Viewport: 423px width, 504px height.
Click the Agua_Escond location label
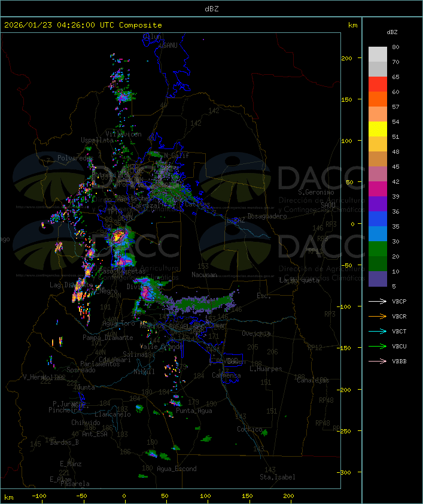(176, 469)
